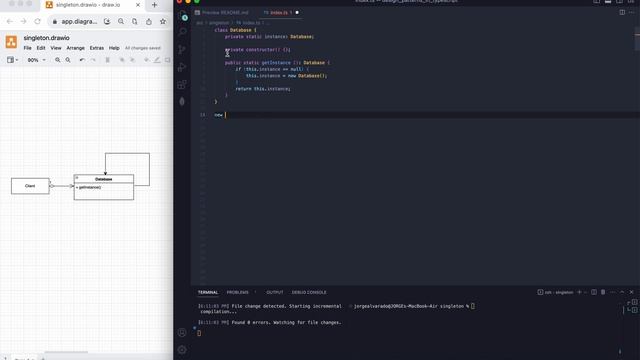Image resolution: width=640 pixels, height=360 pixels.
Task: Maximize the terminal panel with chevron up
Action: [x=622, y=292]
